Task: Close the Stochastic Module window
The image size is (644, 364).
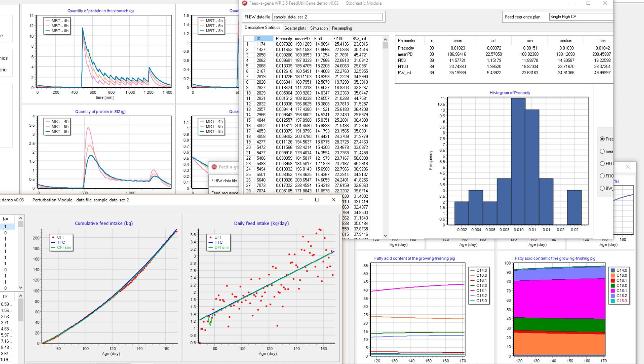Action: point(605,3)
